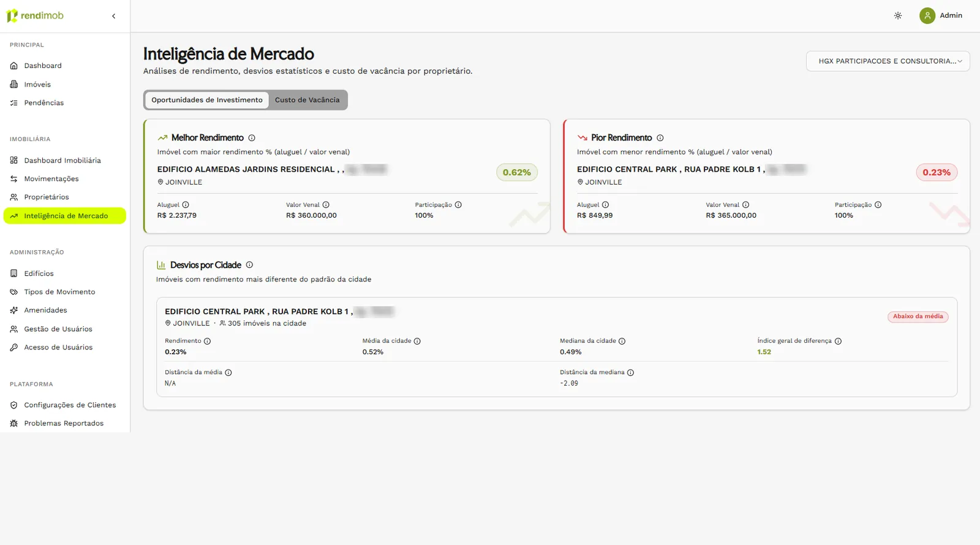Click info icon for Índice geral de diferença
Image resolution: width=980 pixels, height=545 pixels.
click(838, 341)
